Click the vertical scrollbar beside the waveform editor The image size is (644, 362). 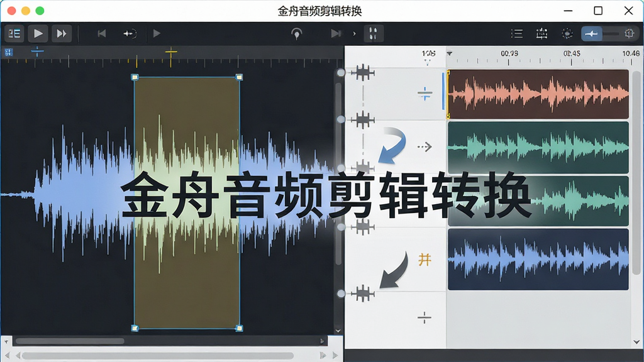[x=338, y=174]
